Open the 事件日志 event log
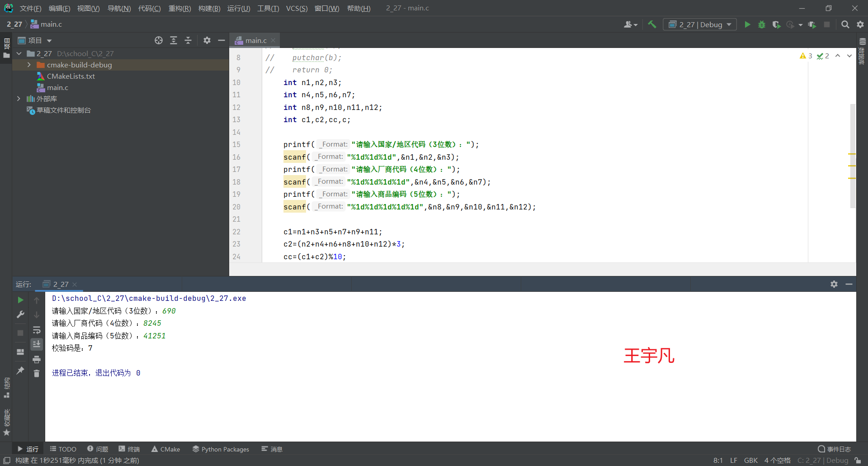 [835, 449]
